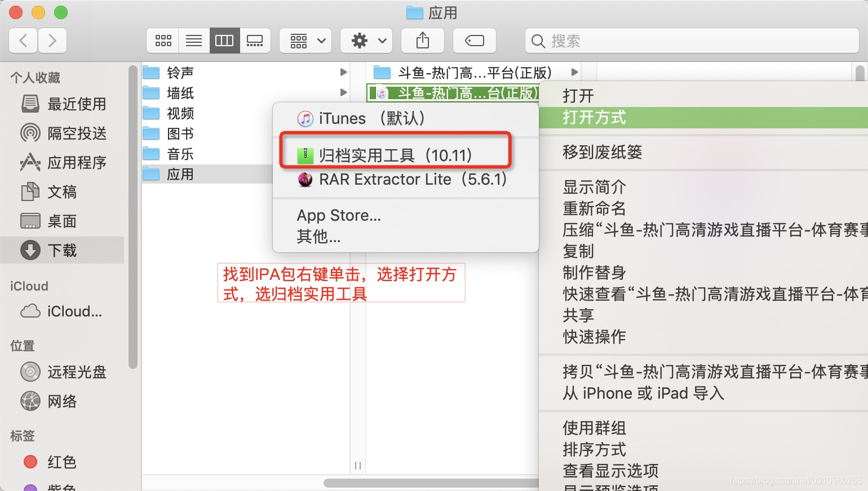Focus the 搜索 search field

692,41
